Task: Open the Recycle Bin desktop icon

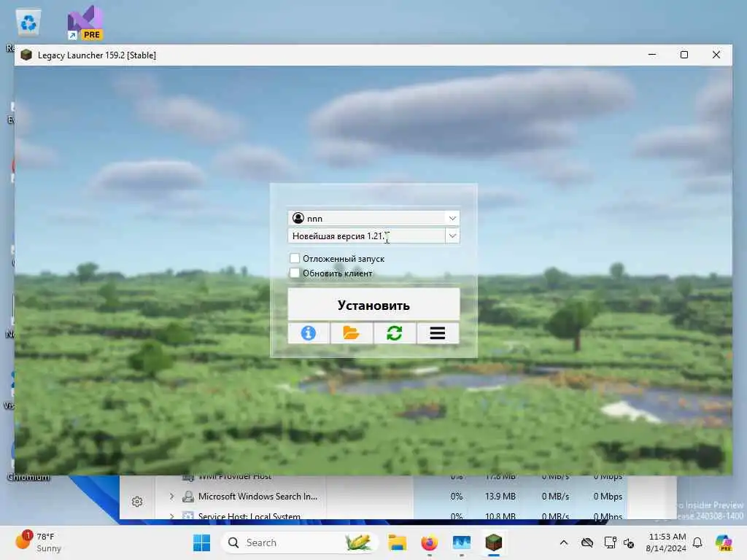Action: [28, 22]
